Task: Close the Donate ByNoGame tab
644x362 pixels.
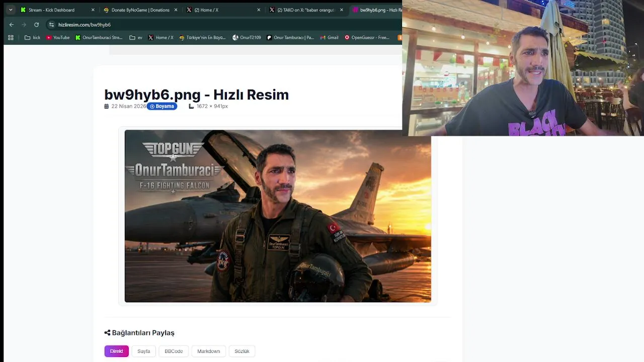Action: (176, 10)
